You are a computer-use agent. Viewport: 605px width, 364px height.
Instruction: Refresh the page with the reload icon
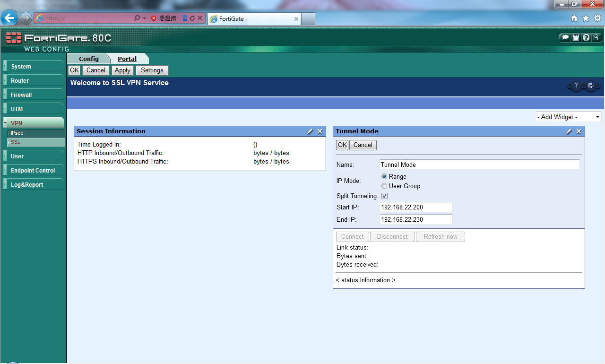click(x=192, y=18)
